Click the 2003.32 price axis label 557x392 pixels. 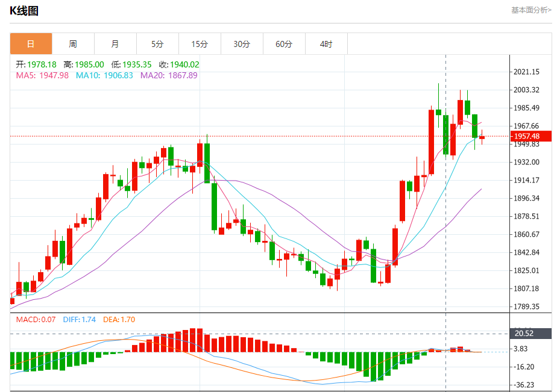point(526,90)
